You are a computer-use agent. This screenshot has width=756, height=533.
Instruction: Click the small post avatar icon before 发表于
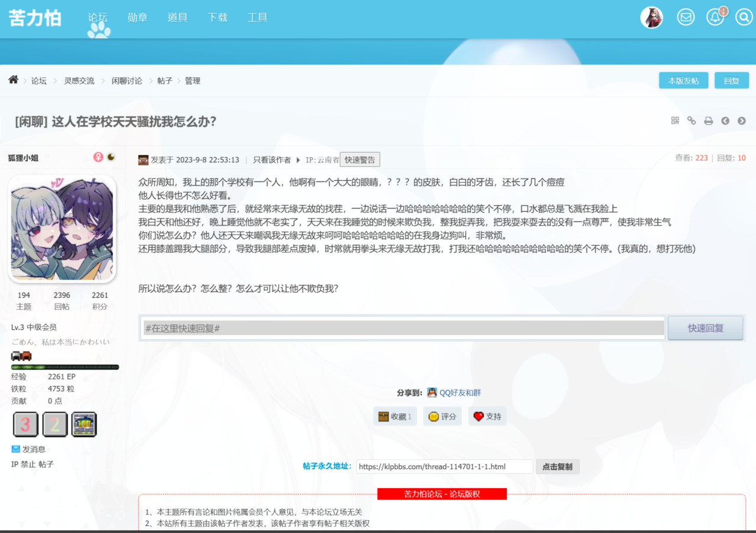click(143, 160)
